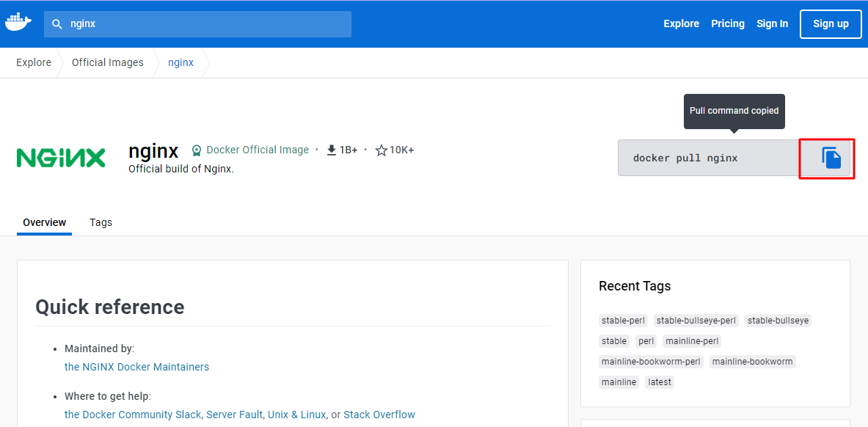The image size is (868, 427).
Task: Open Unix & Linux link
Action: [297, 415]
